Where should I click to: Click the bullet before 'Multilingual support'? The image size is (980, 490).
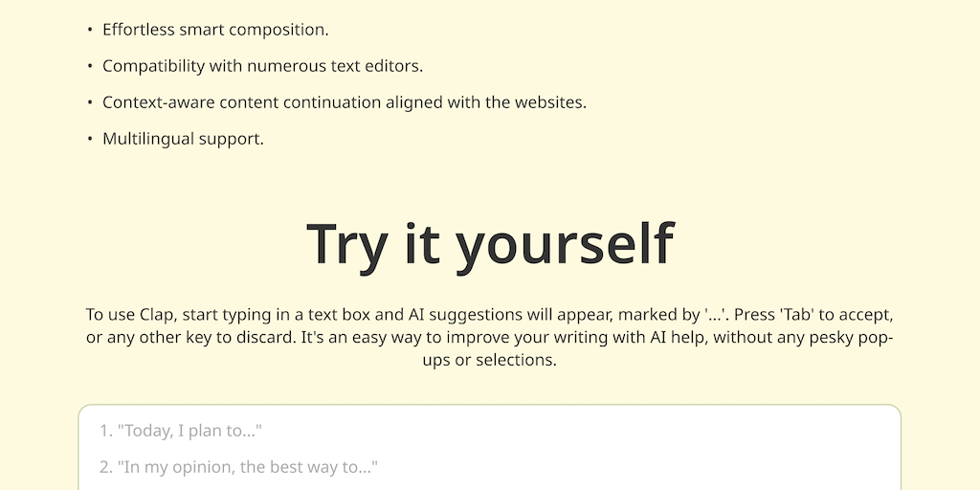90,139
